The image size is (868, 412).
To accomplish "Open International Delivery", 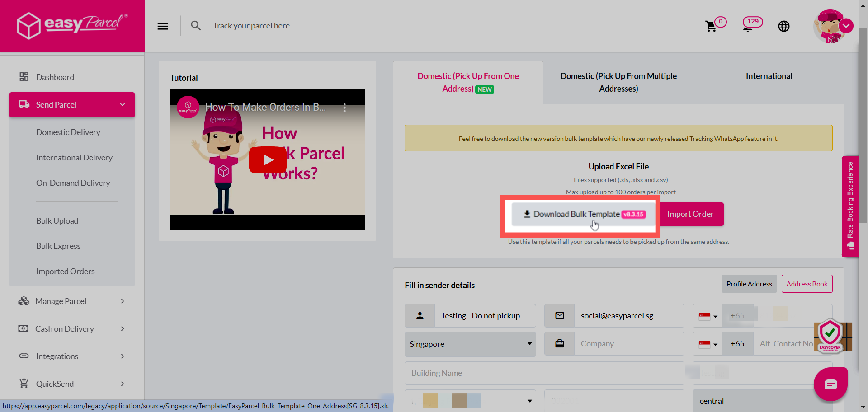I will click(74, 157).
